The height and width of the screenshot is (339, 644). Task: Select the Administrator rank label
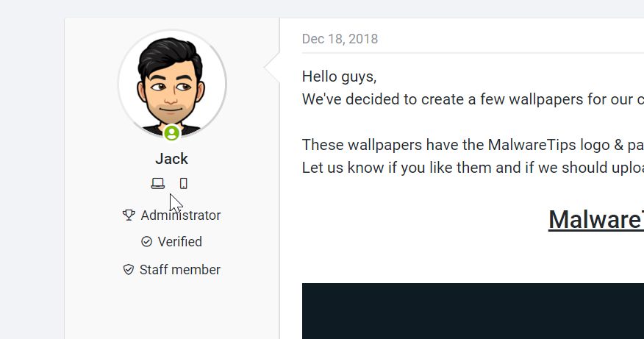click(x=180, y=215)
